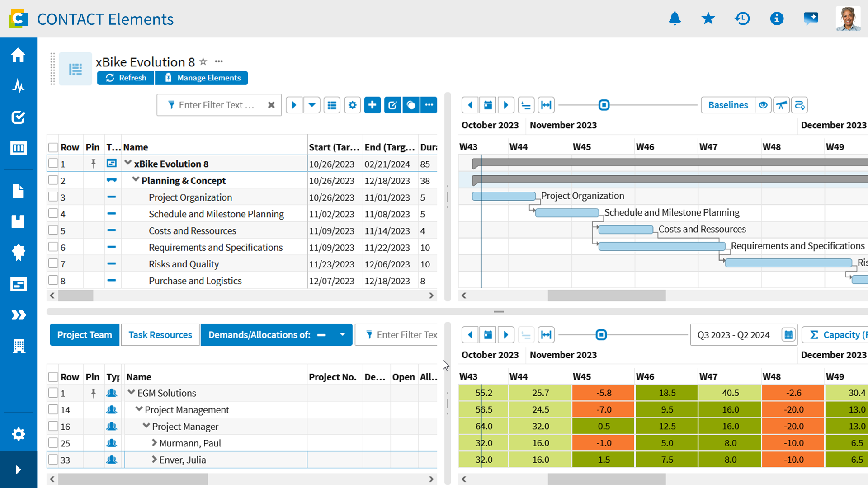Open organization building icon in sidebar
868x488 pixels.
(x=19, y=346)
